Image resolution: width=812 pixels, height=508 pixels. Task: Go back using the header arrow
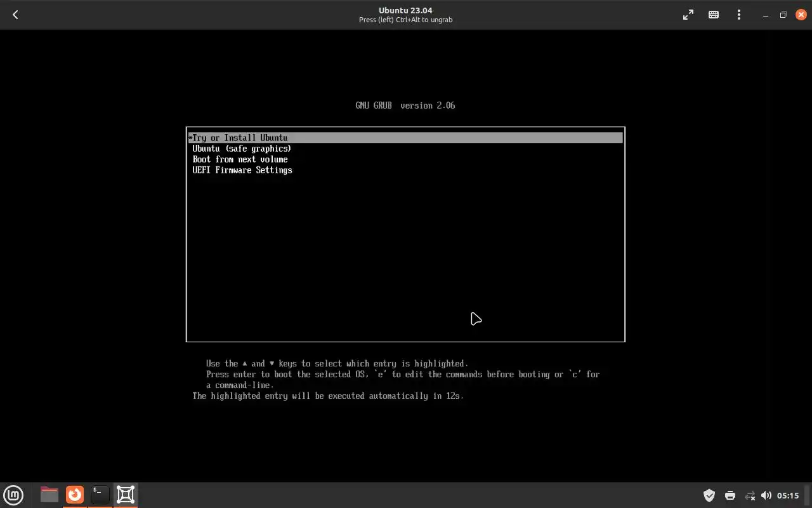point(15,15)
